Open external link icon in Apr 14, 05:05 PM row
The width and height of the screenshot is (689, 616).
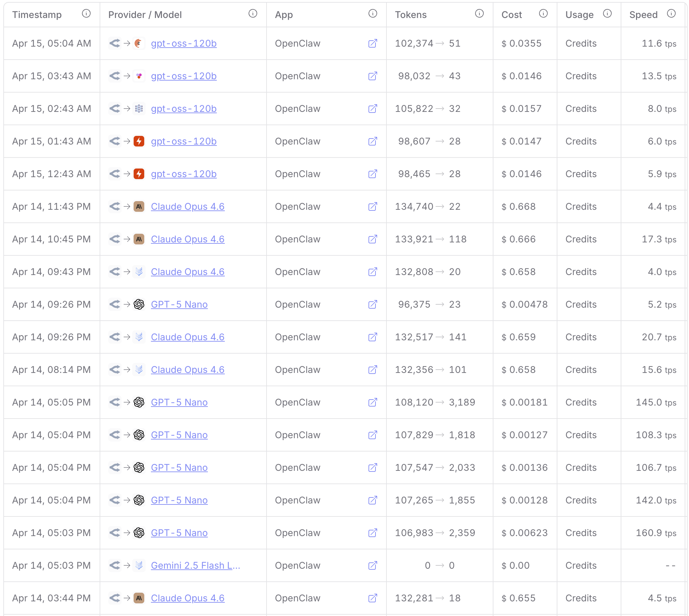373,403
